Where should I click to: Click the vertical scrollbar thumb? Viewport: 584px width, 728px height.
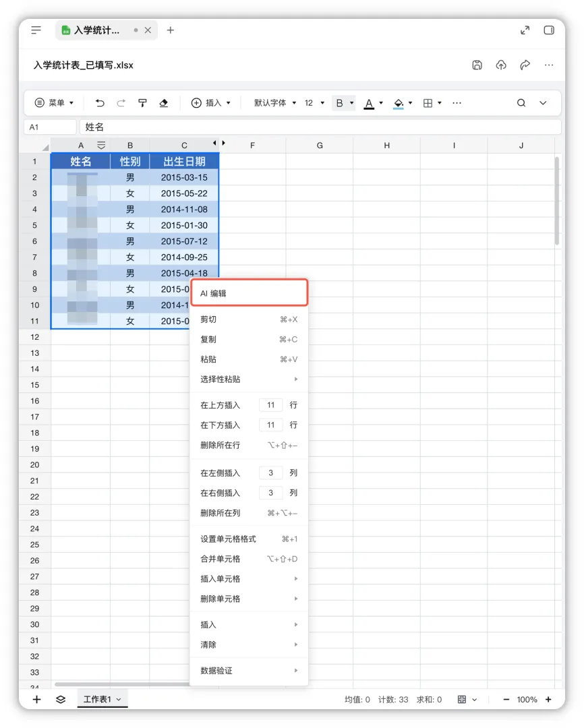click(x=556, y=201)
